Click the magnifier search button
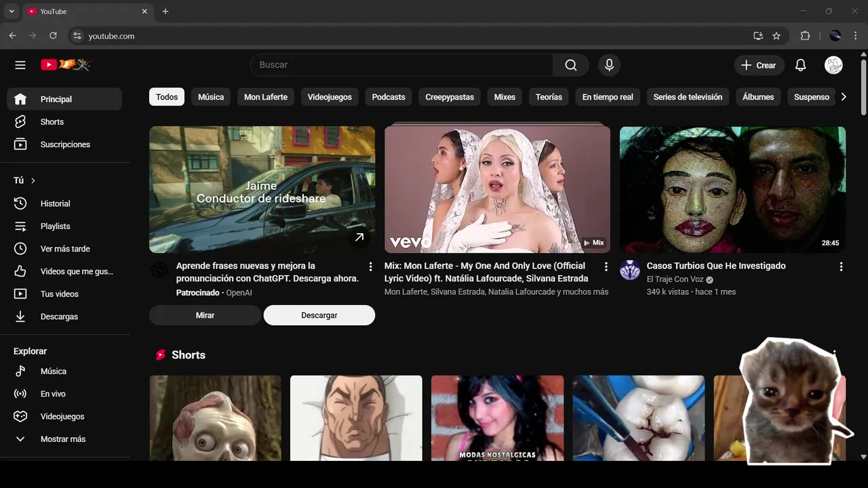The height and width of the screenshot is (488, 868). point(571,65)
